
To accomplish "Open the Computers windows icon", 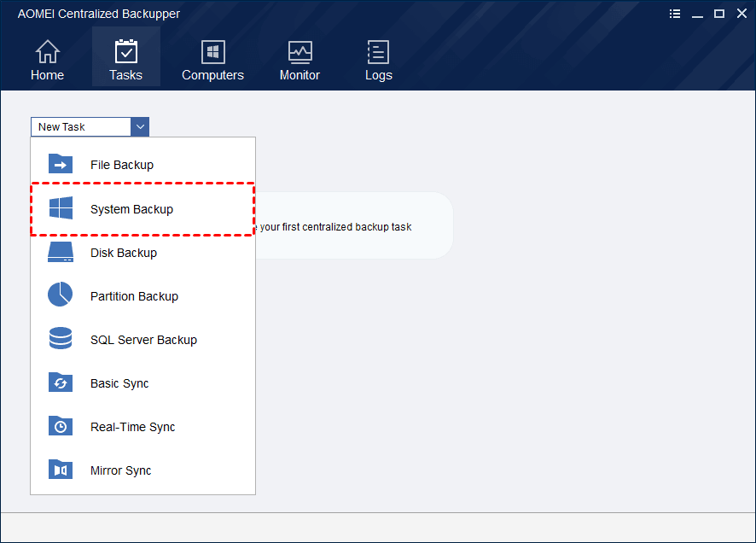I will (212, 51).
